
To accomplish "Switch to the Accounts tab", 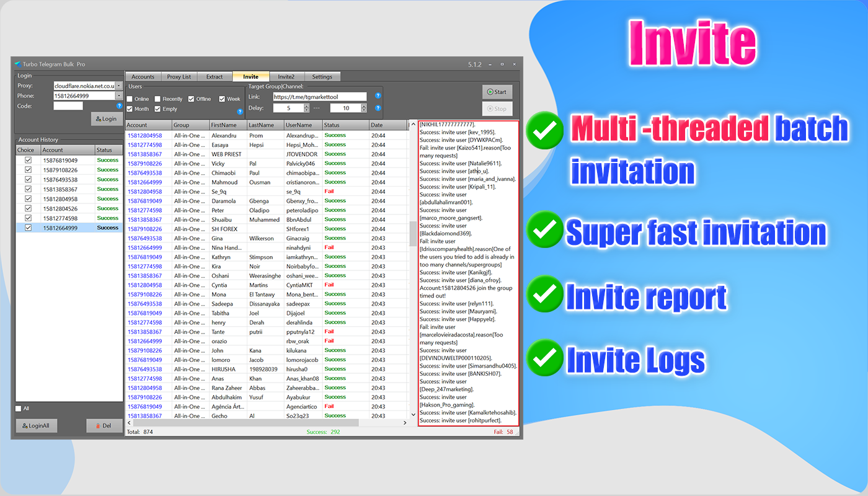I will [x=143, y=77].
